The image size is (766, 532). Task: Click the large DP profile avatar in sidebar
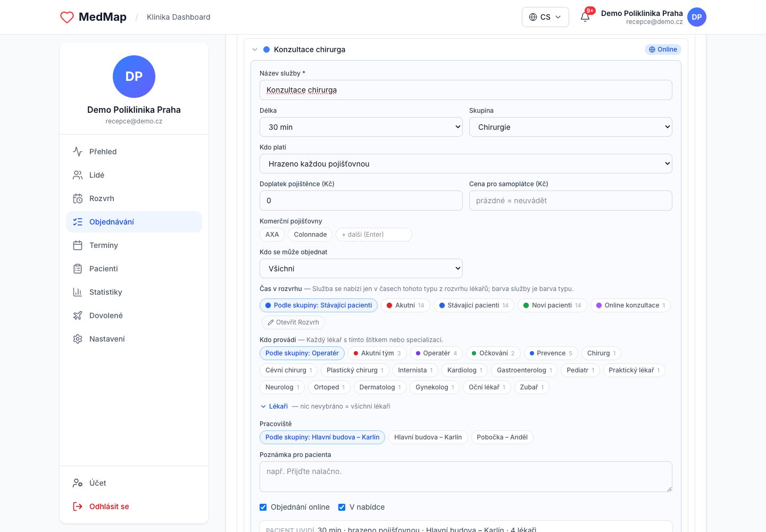[x=134, y=77]
